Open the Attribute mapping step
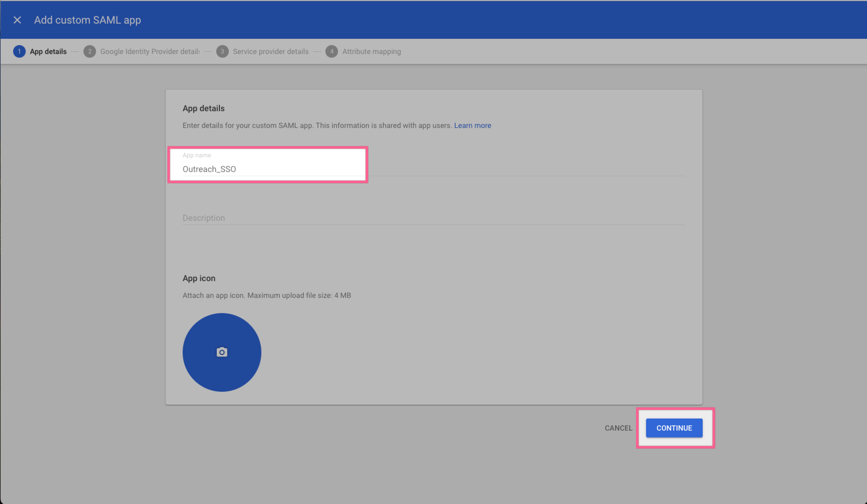The width and height of the screenshot is (867, 504). [371, 51]
